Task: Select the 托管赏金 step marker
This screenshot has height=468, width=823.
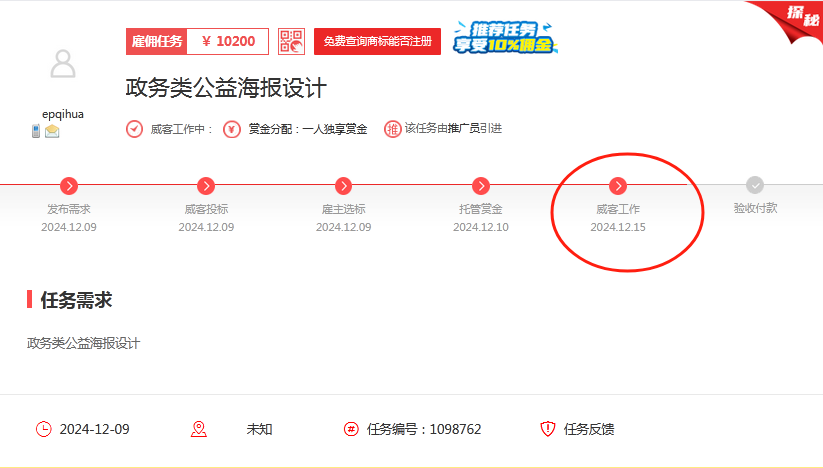Action: 481,185
